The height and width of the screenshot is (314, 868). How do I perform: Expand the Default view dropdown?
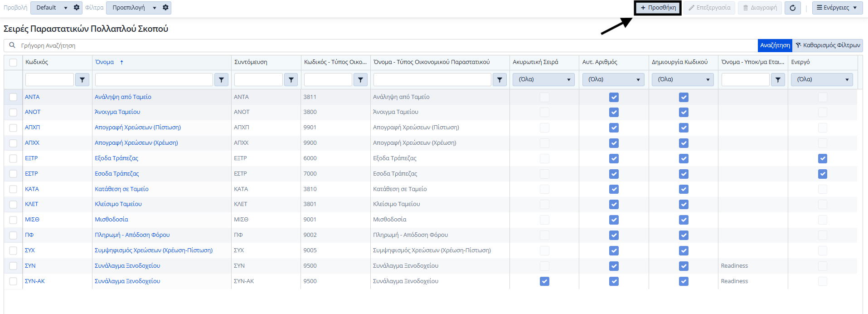[66, 8]
